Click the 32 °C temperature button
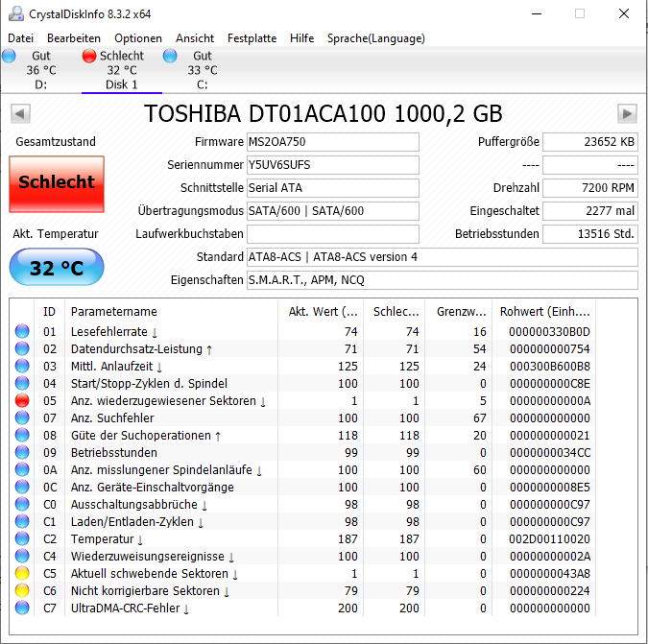The image size is (648, 644). click(57, 267)
